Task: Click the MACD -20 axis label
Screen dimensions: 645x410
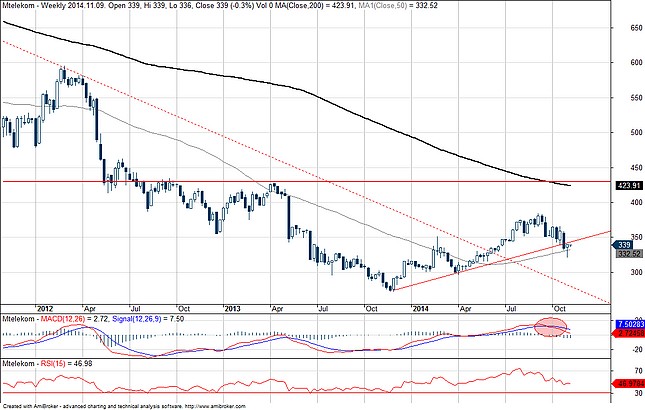Action: tap(637, 349)
